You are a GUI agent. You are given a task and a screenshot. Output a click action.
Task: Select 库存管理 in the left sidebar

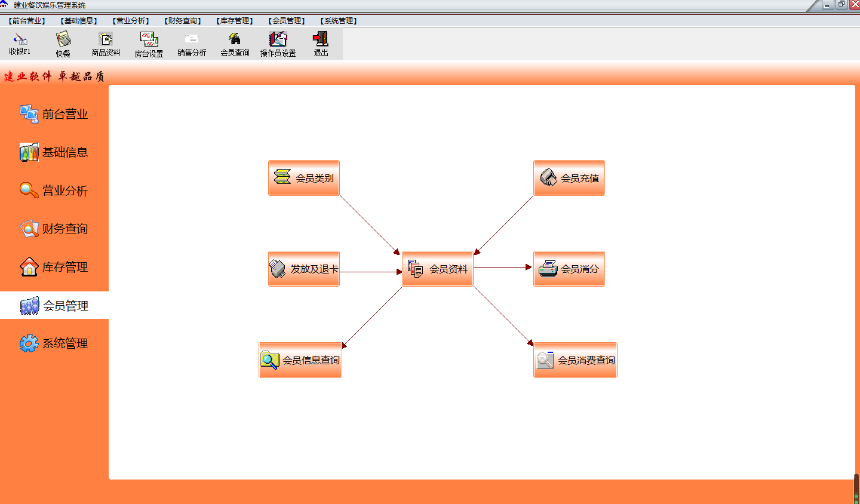pos(54,267)
